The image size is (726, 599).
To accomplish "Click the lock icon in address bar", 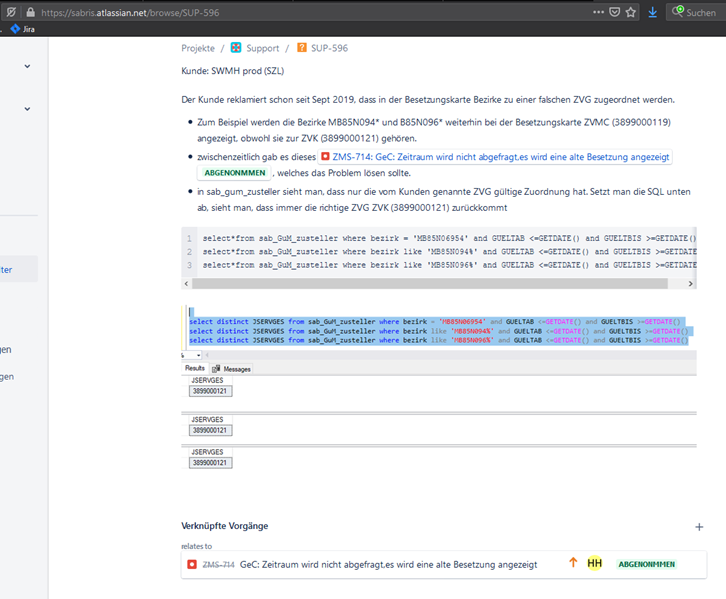I will [x=31, y=12].
